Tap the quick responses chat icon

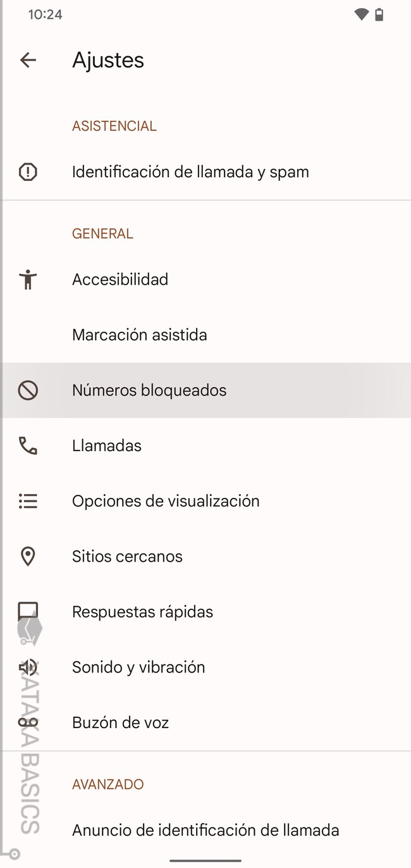pyautogui.click(x=28, y=612)
